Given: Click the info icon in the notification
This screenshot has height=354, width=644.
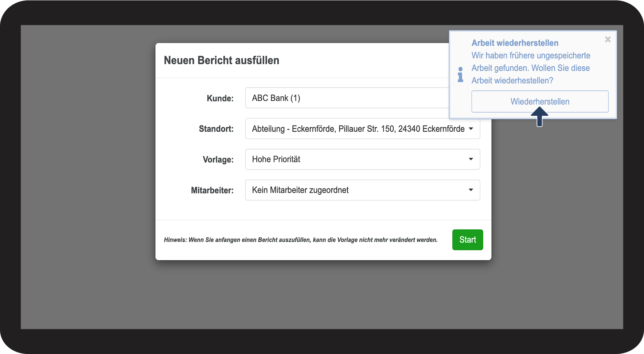Looking at the screenshot, I should click(x=460, y=74).
